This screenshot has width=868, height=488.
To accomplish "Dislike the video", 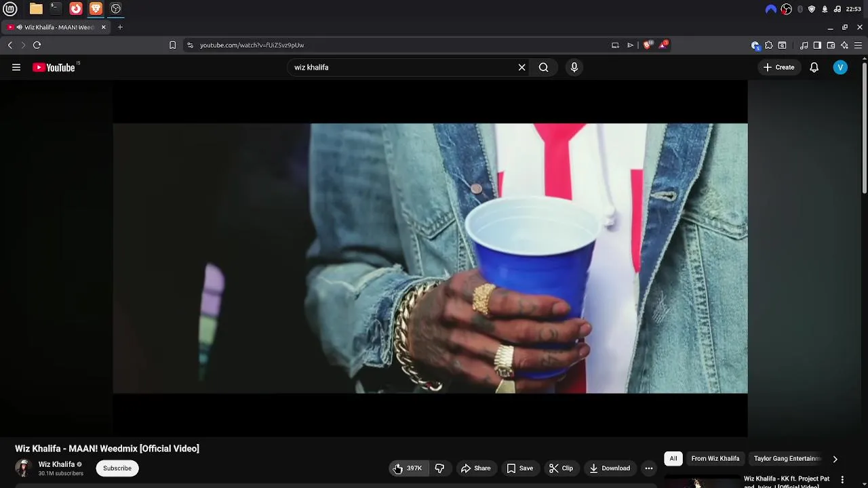I will pyautogui.click(x=439, y=468).
